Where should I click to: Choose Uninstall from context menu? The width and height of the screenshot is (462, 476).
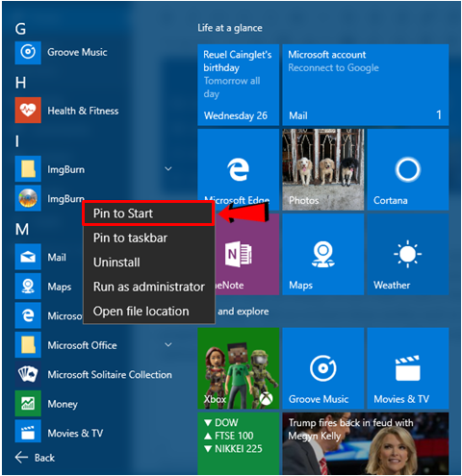[x=148, y=263]
